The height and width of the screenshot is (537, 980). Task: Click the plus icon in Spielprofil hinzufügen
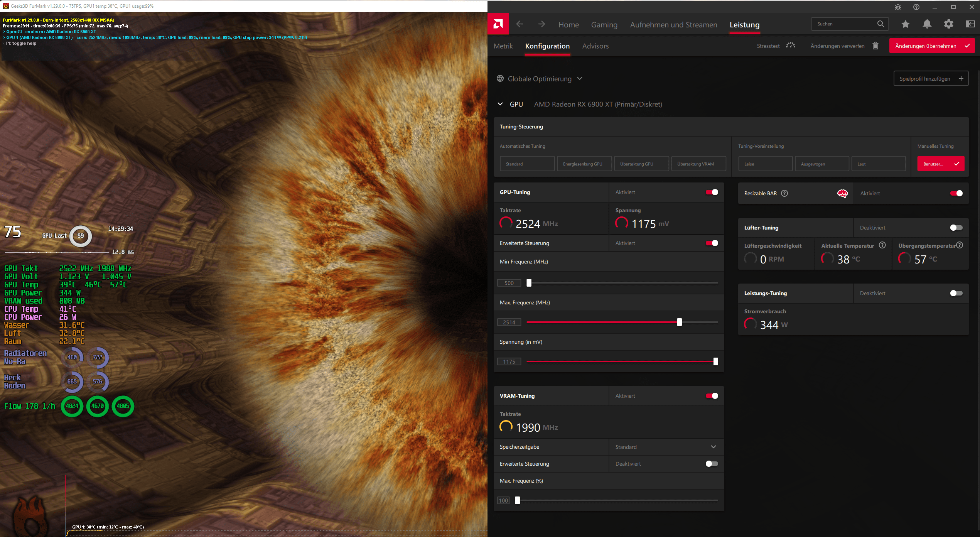click(x=961, y=78)
